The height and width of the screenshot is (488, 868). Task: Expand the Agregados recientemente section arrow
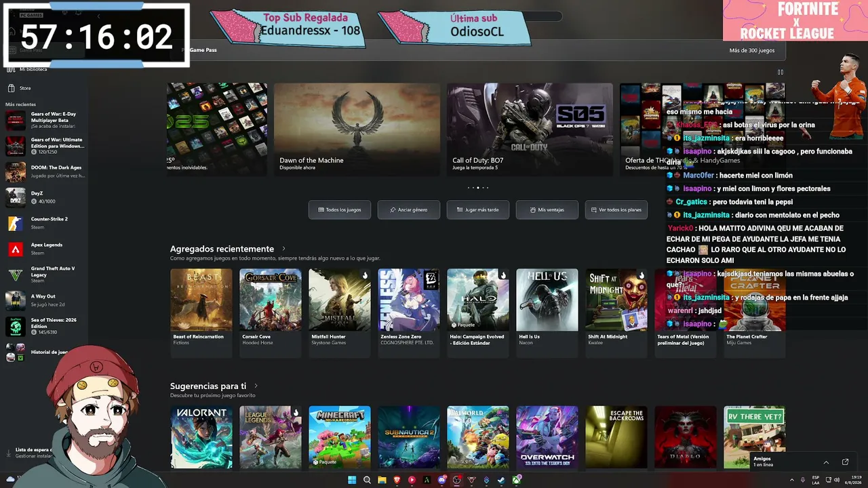click(283, 249)
